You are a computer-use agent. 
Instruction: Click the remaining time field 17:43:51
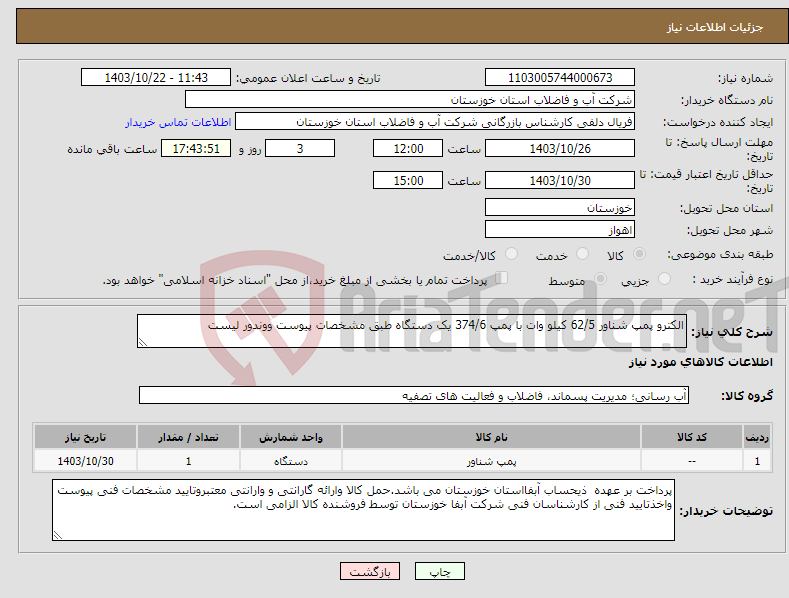(196, 148)
